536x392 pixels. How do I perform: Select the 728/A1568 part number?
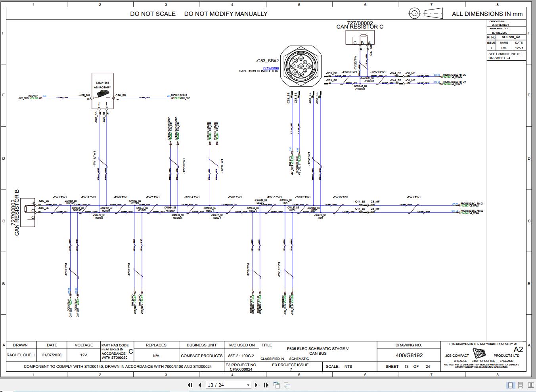[x=102, y=83]
